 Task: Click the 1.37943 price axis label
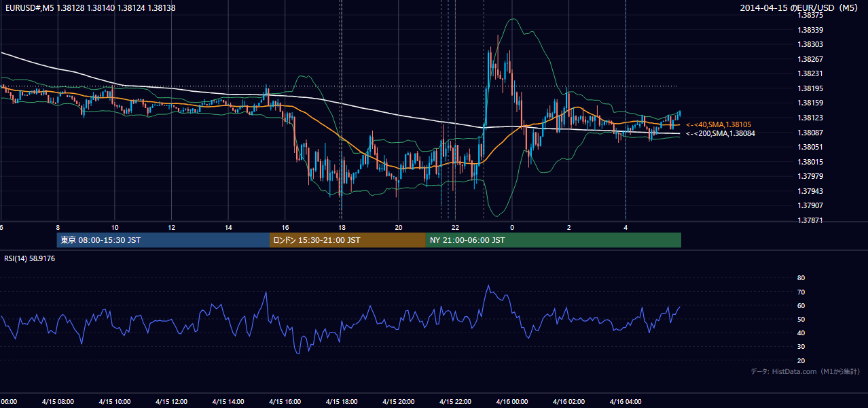point(810,191)
